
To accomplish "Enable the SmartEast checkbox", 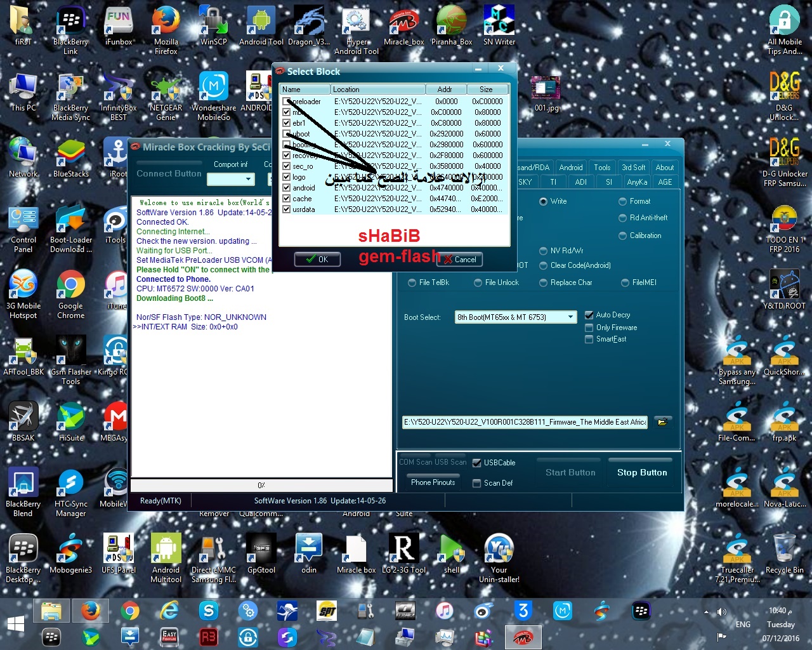I will pyautogui.click(x=589, y=340).
